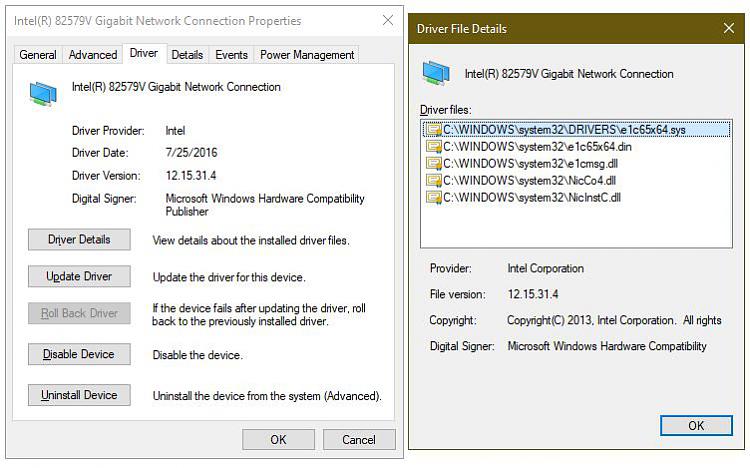Click the Uninstall Device button
This screenshot has width=750, height=468.
click(x=79, y=395)
